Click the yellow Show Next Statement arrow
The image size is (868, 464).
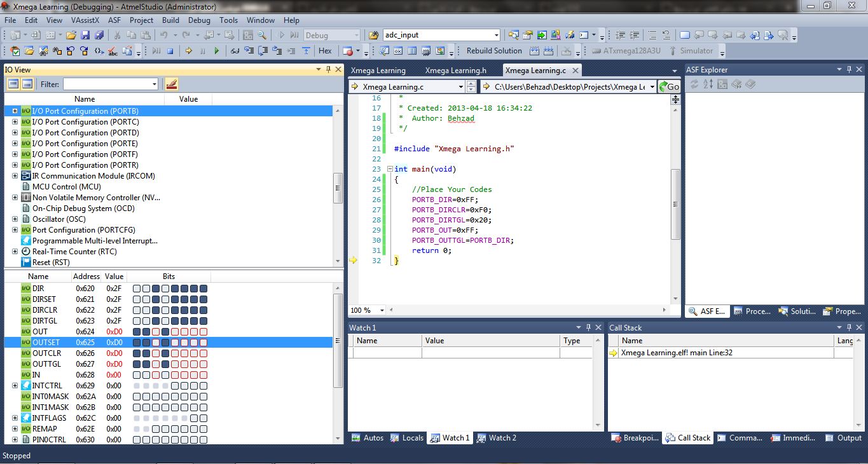point(189,51)
